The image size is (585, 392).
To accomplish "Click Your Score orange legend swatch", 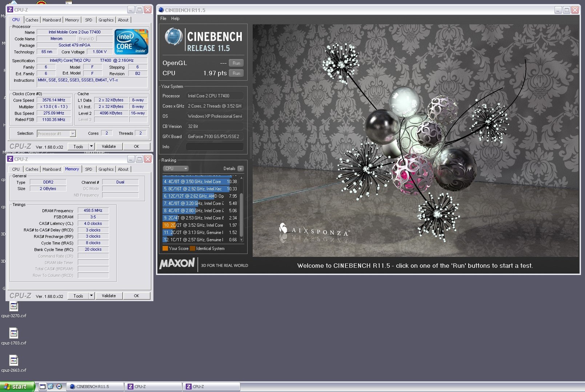I will point(165,248).
